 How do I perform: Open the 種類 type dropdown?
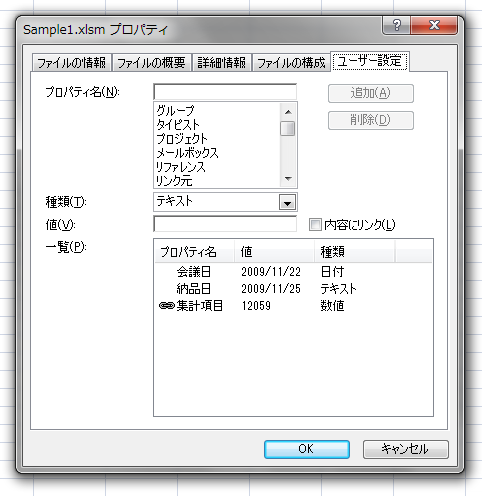point(287,202)
